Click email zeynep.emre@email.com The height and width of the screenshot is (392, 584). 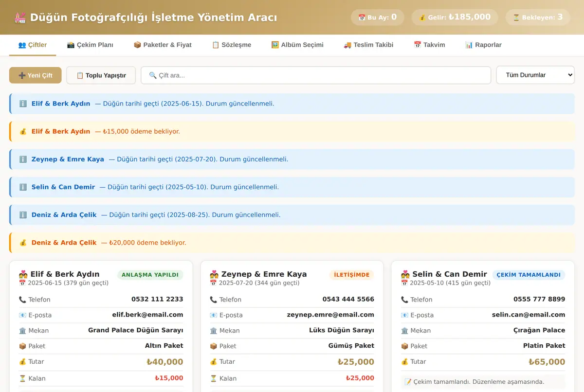[x=330, y=315]
